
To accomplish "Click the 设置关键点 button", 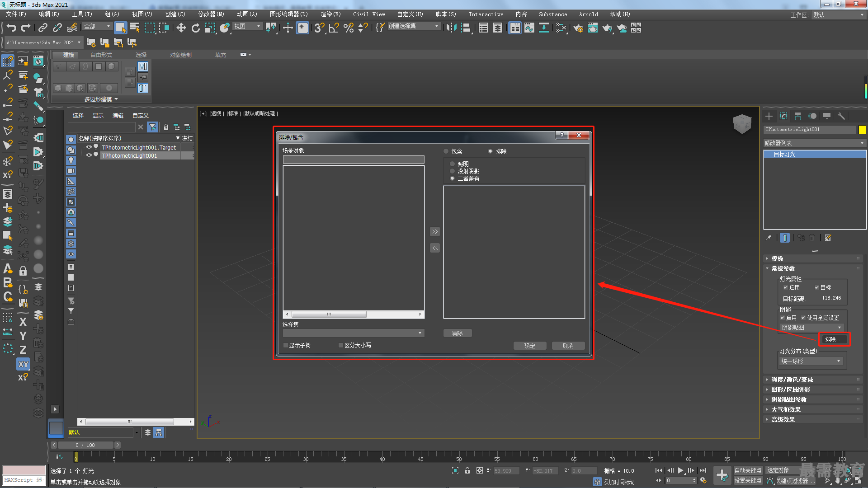I will (748, 480).
